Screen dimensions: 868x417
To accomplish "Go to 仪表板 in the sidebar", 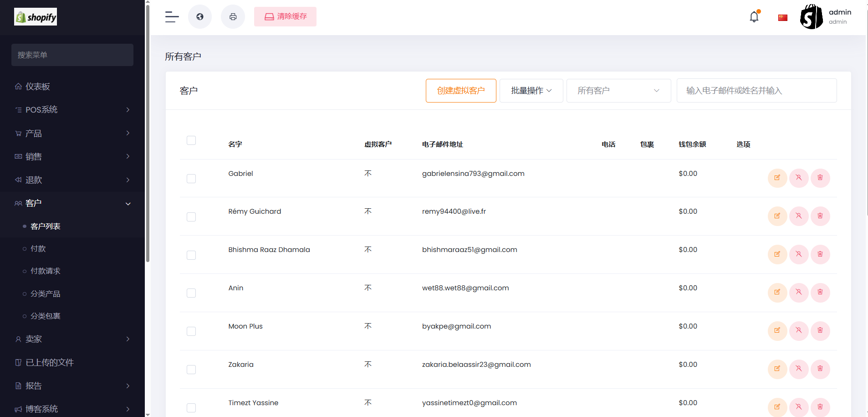I will click(x=38, y=87).
